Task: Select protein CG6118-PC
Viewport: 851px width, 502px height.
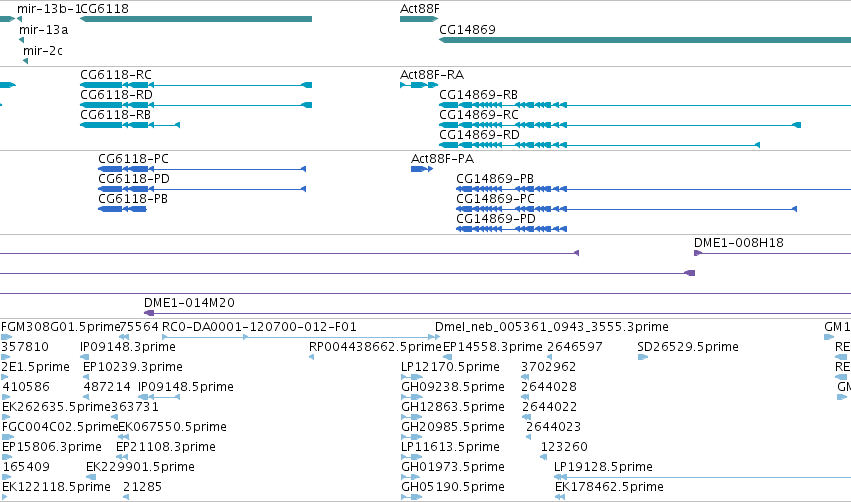Action: (202, 169)
